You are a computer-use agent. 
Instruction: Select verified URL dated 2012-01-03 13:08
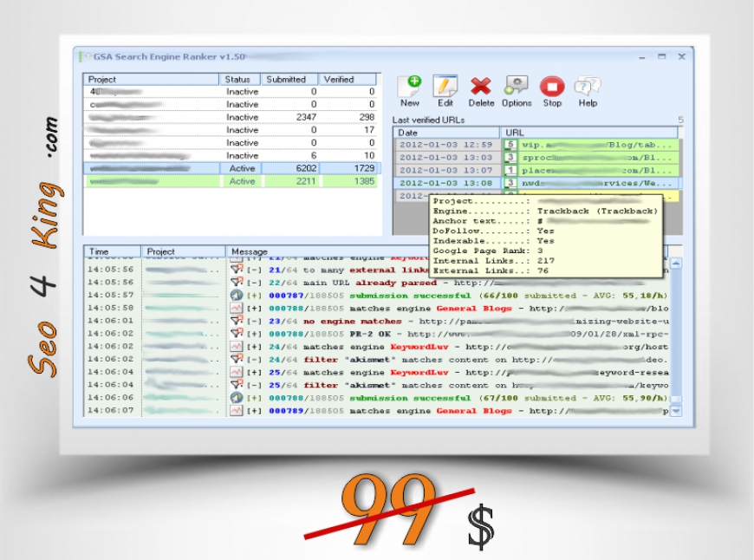click(537, 183)
